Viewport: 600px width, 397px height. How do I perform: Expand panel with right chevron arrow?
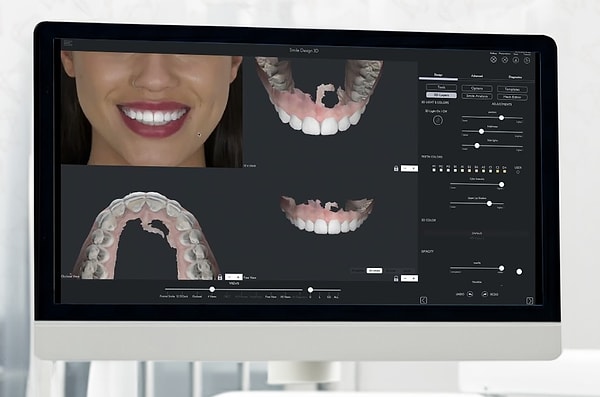point(530,301)
